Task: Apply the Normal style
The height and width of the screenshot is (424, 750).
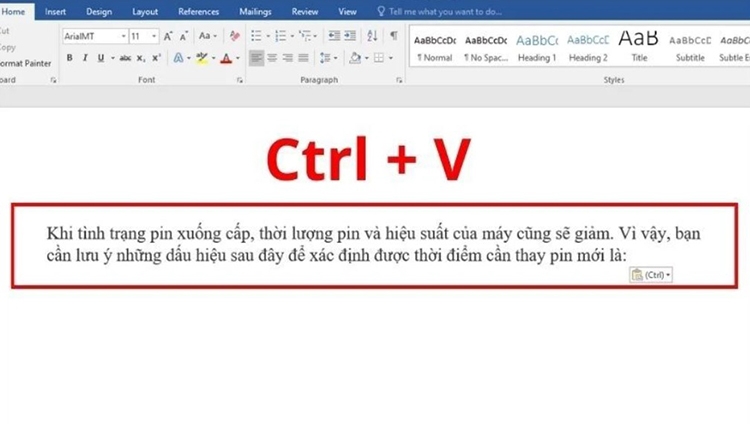Action: coord(435,47)
